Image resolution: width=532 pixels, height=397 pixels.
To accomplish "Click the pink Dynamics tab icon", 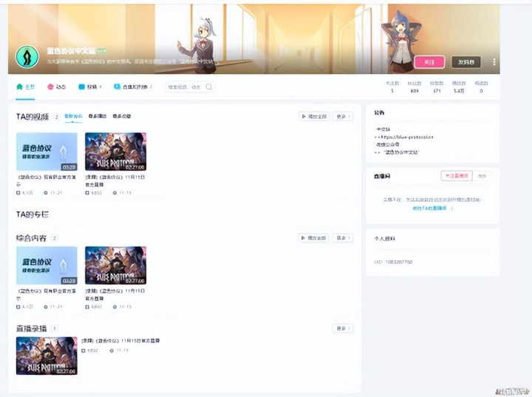I will tap(50, 86).
